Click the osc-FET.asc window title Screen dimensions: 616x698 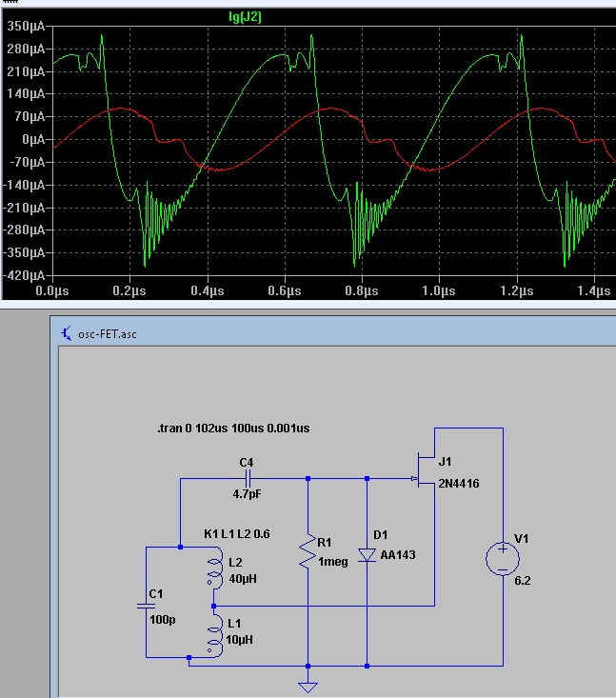[x=108, y=334]
